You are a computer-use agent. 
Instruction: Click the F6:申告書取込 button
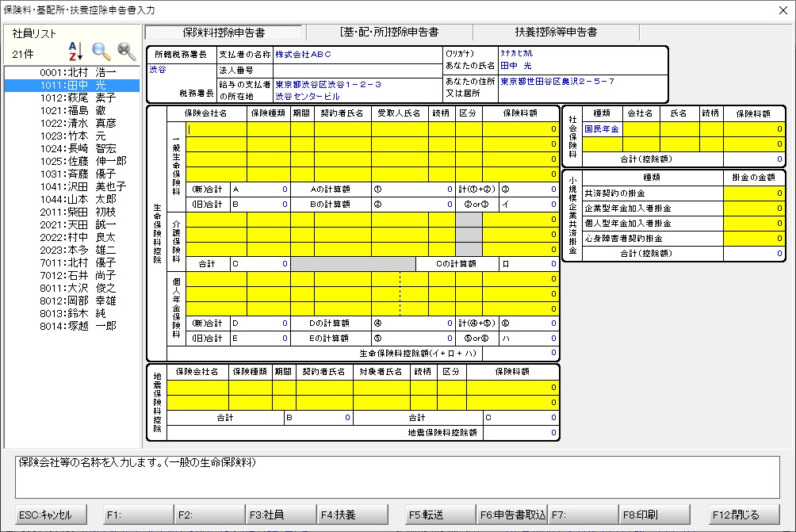pos(512,515)
